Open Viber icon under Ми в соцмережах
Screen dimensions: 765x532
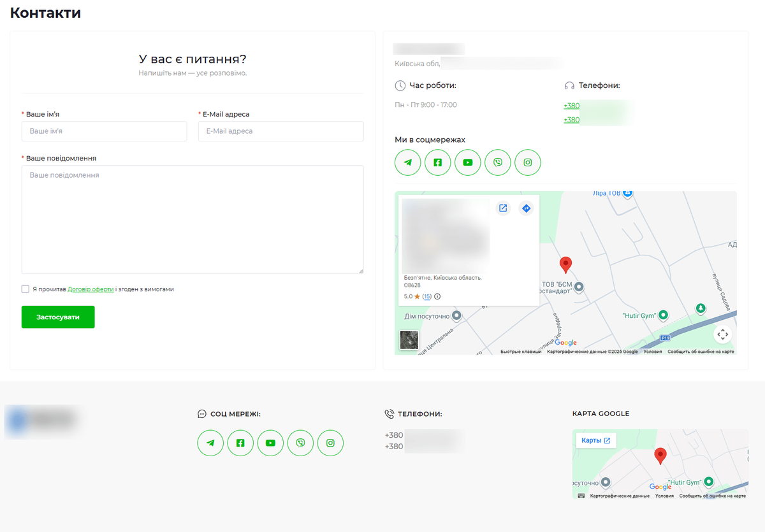click(x=498, y=162)
